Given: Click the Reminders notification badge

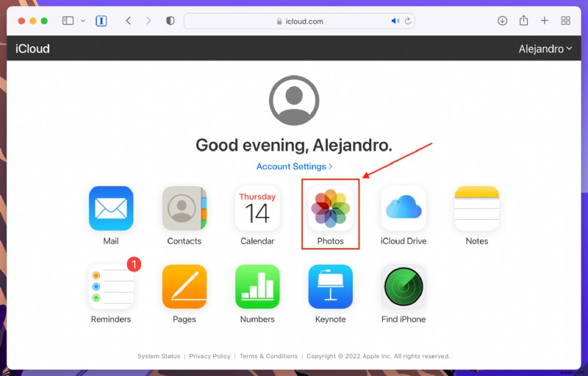Looking at the screenshot, I should 134,264.
